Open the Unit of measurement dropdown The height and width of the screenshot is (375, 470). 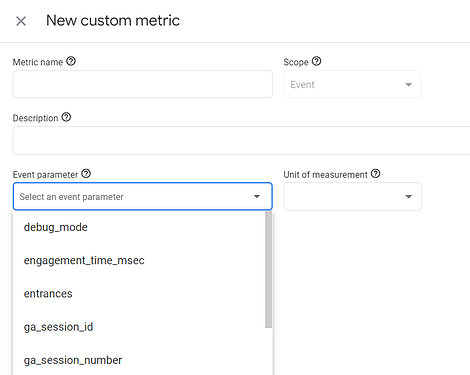click(352, 196)
